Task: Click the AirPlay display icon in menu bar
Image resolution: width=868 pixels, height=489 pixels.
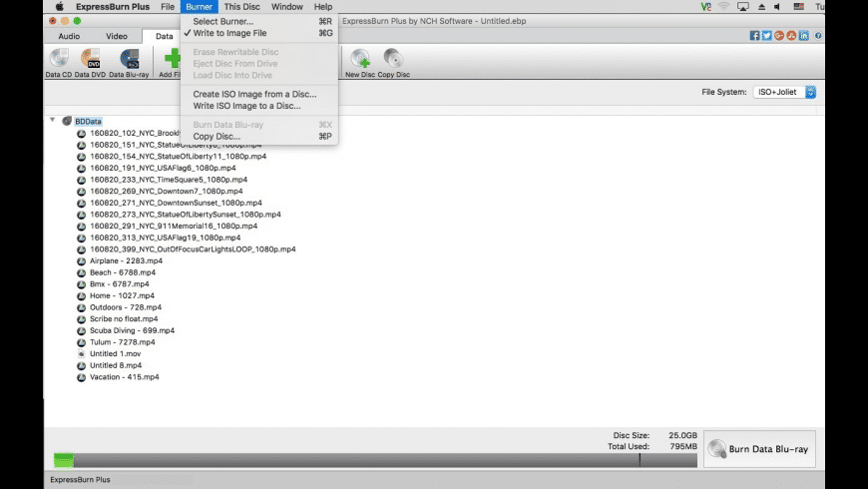Action: (743, 7)
